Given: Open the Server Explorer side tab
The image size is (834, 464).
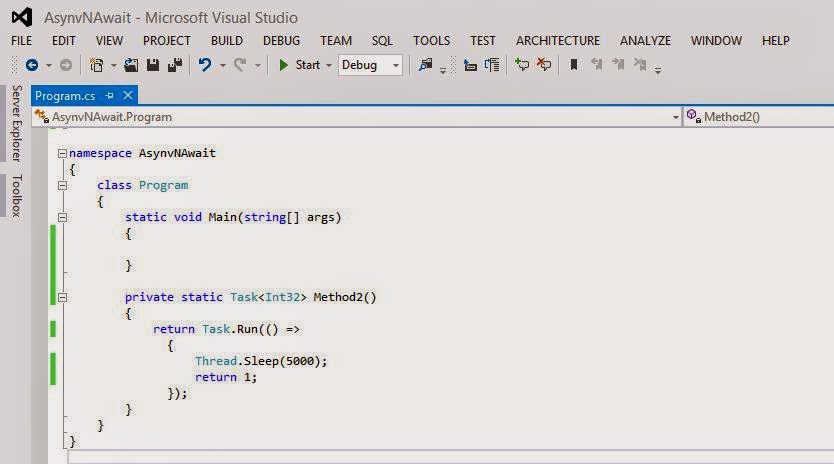Looking at the screenshot, I should click(x=16, y=123).
